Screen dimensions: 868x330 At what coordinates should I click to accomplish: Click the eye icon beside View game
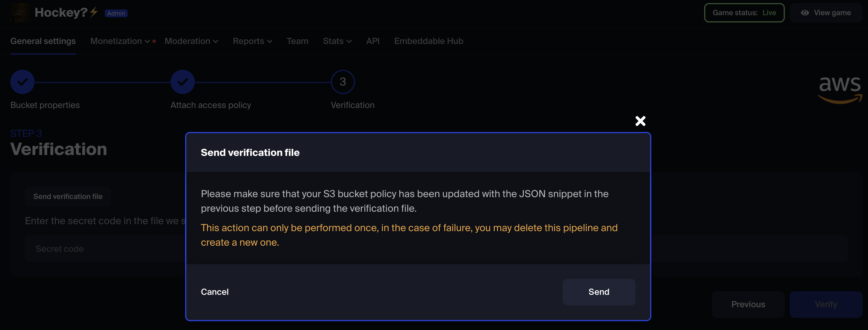[x=805, y=12]
